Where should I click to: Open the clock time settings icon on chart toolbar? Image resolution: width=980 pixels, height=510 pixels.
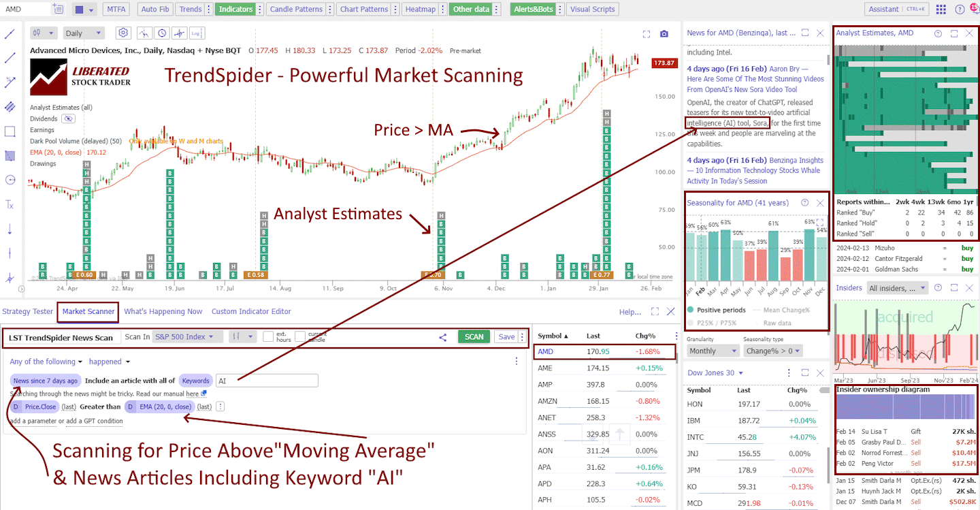(x=162, y=33)
